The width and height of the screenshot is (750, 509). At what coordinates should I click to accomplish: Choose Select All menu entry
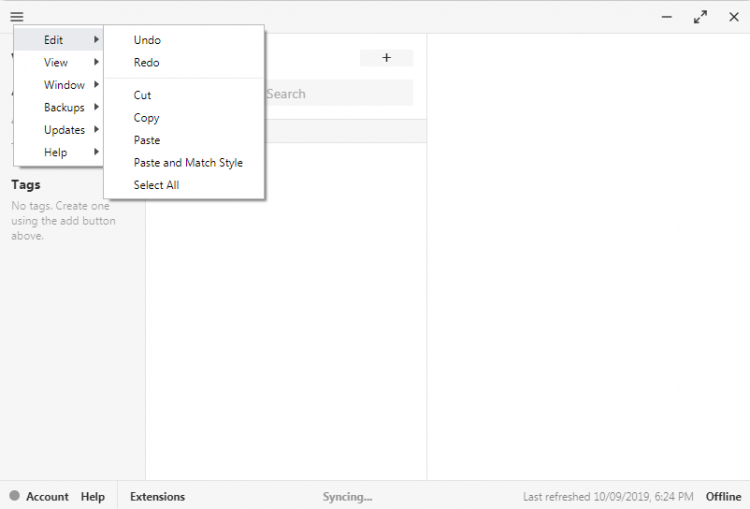(x=184, y=185)
